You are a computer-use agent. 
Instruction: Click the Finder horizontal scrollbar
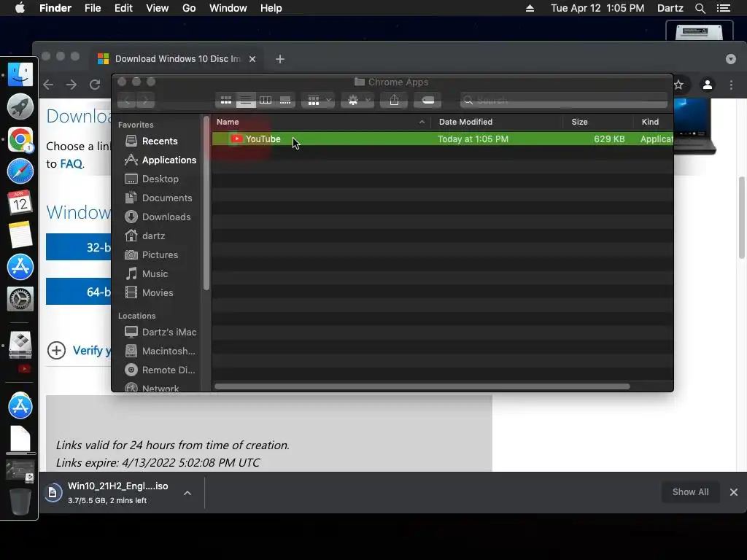[x=422, y=386]
